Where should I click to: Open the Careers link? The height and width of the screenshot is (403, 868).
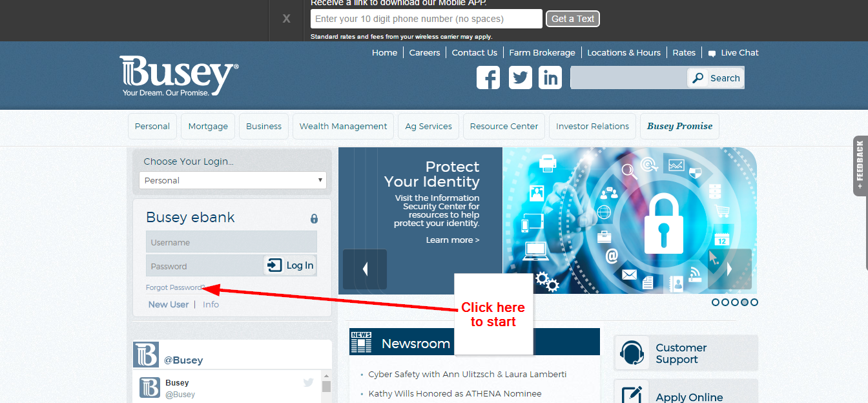coord(425,53)
